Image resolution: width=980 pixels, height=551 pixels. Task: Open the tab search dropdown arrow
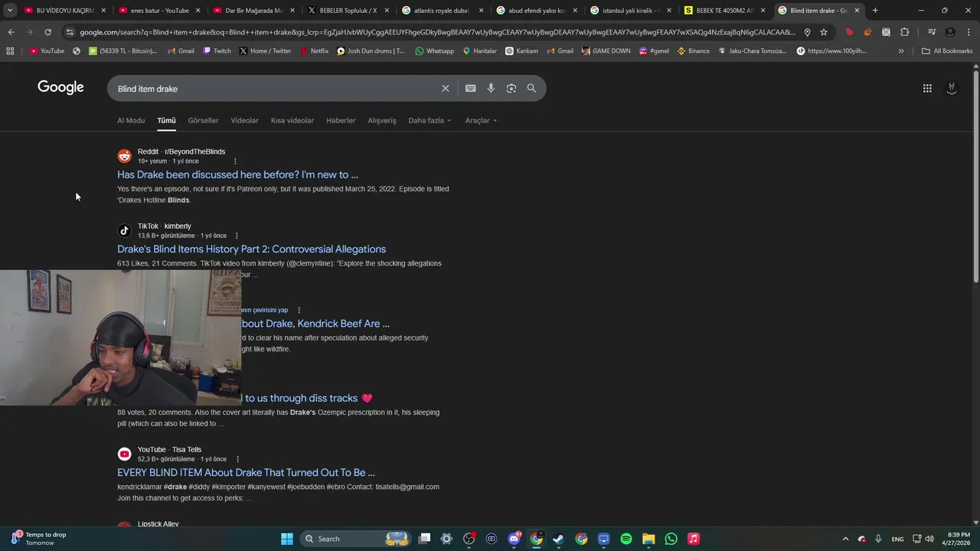pyautogui.click(x=10, y=10)
